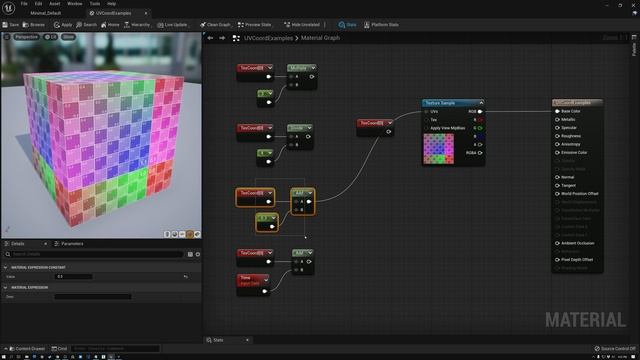Open the Content Drawer
Screen dimensions: 640x360
coord(27,349)
